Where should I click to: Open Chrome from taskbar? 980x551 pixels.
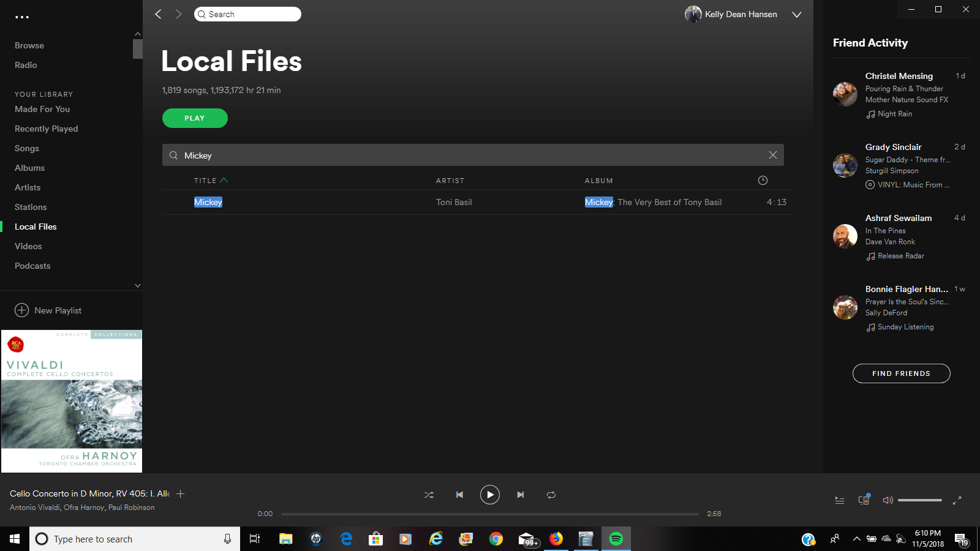(x=496, y=539)
